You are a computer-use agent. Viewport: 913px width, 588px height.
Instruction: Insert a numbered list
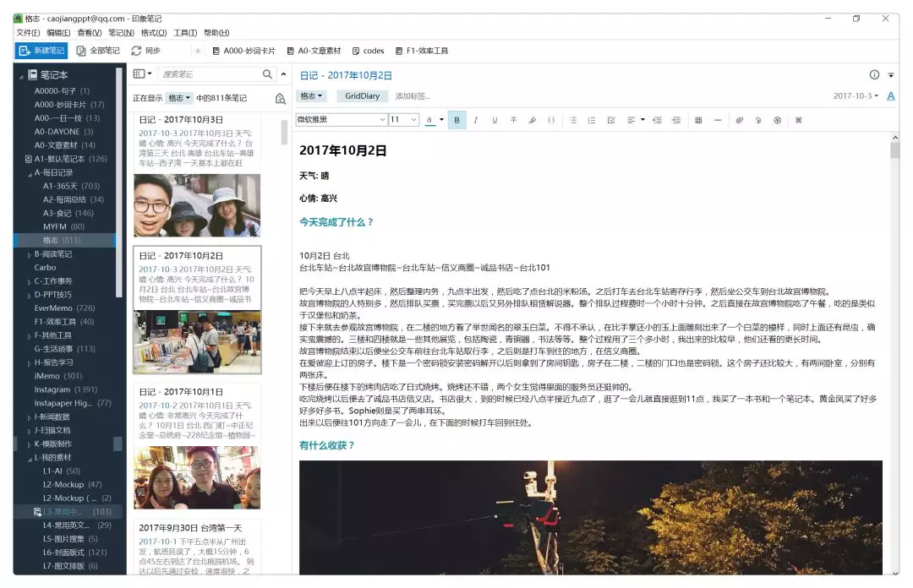(x=592, y=120)
